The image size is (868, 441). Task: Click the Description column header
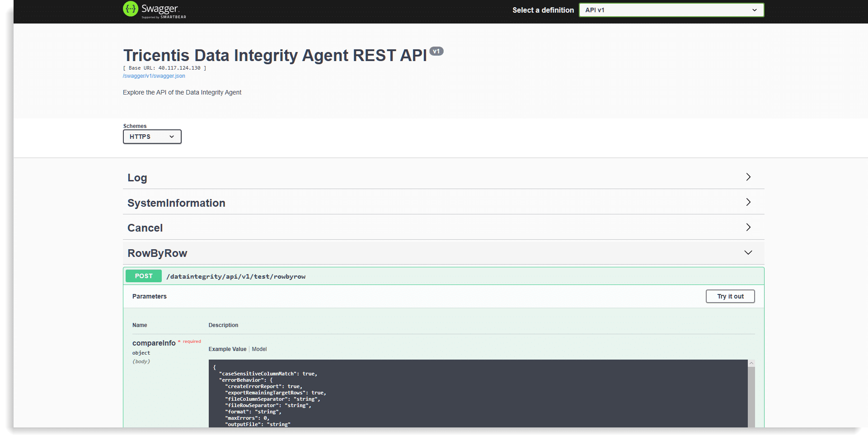pos(223,325)
